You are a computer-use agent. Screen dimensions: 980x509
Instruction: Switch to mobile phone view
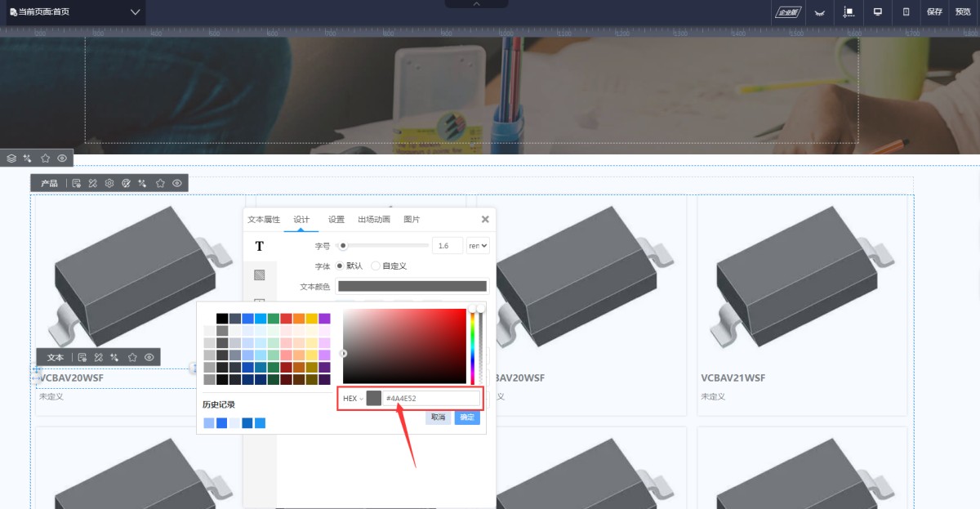point(906,12)
